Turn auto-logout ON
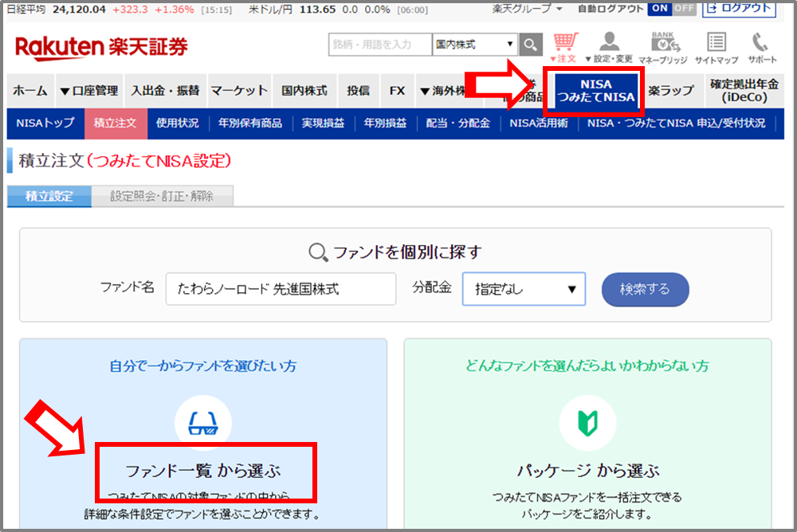Screen dimensions: 797x532 tap(659, 8)
